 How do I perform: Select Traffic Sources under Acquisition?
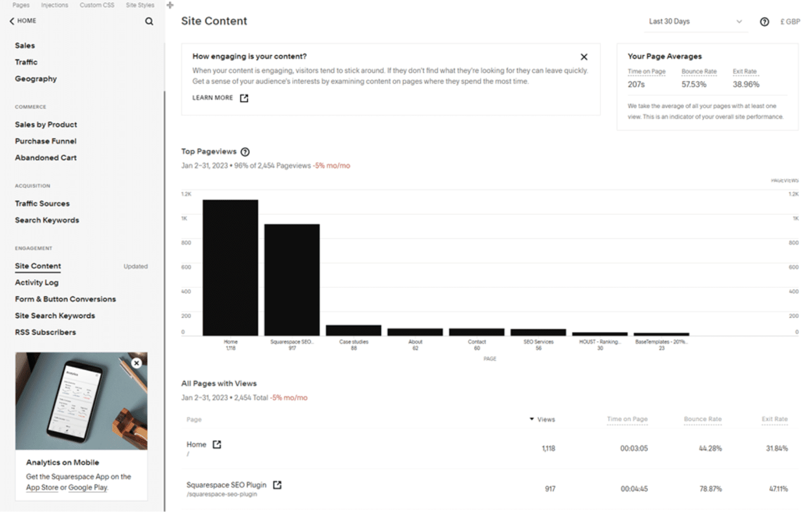point(42,204)
